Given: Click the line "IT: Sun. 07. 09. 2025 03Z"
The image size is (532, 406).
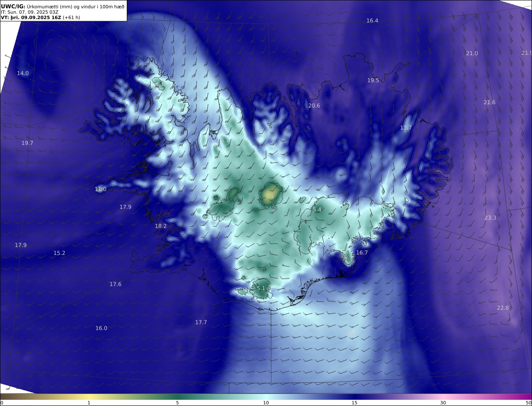Looking at the screenshot, I should [x=30, y=12].
